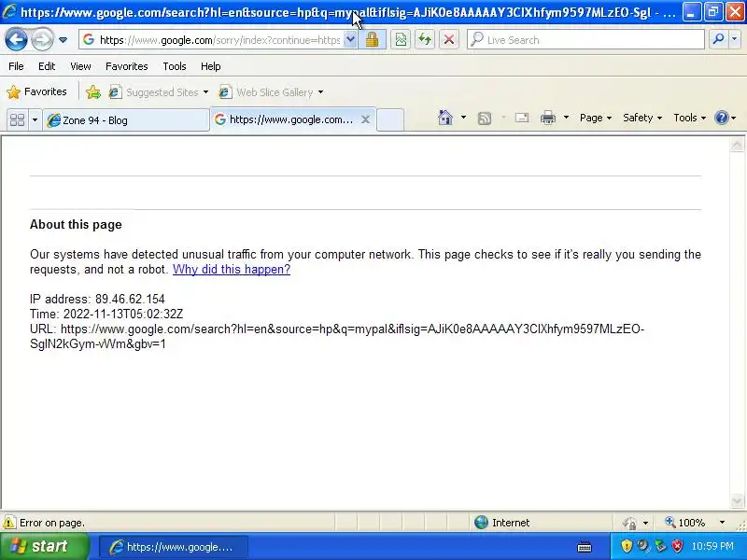The width and height of the screenshot is (747, 560).
Task: Open the View menu
Action: pyautogui.click(x=80, y=66)
